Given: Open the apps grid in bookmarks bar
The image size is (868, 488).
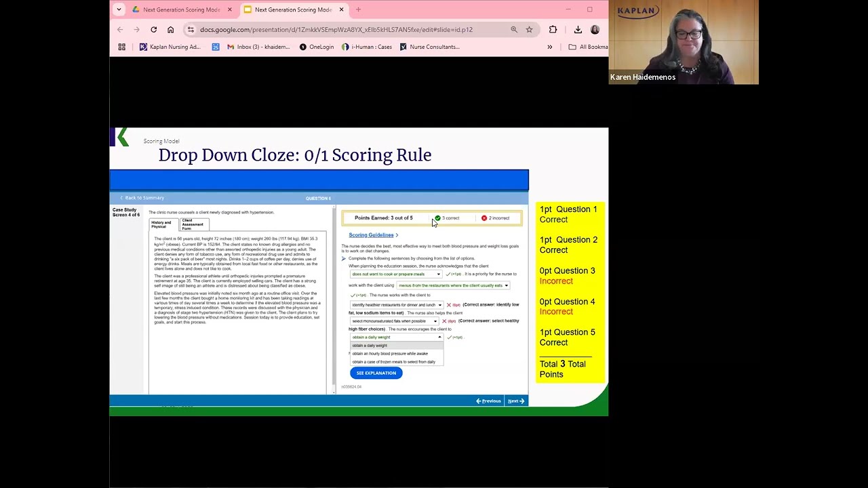Looking at the screenshot, I should pyautogui.click(x=121, y=47).
